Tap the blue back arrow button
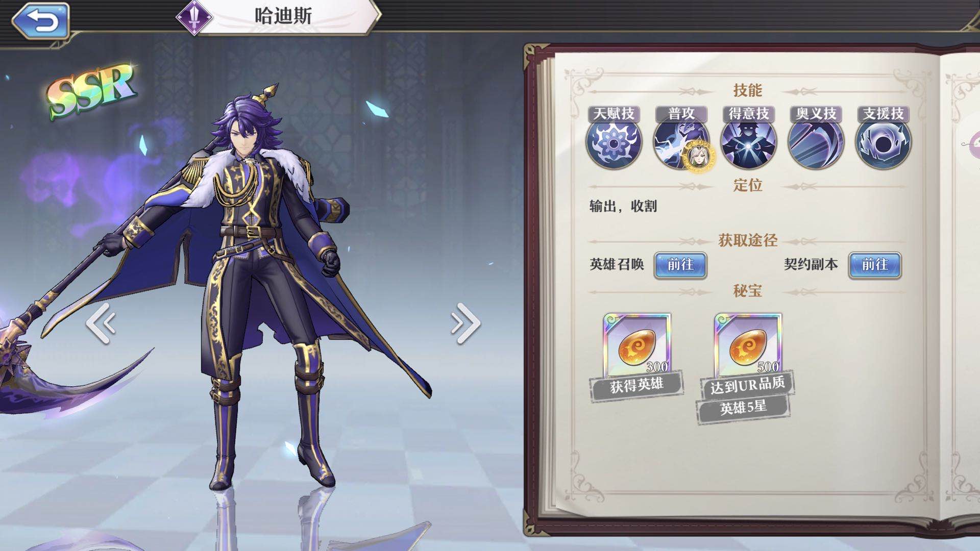 pos(41,21)
